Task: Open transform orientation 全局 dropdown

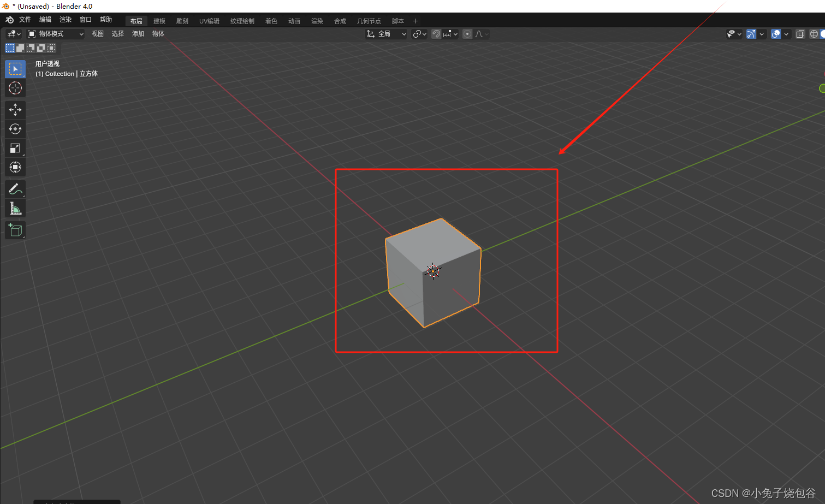Action: (387, 34)
